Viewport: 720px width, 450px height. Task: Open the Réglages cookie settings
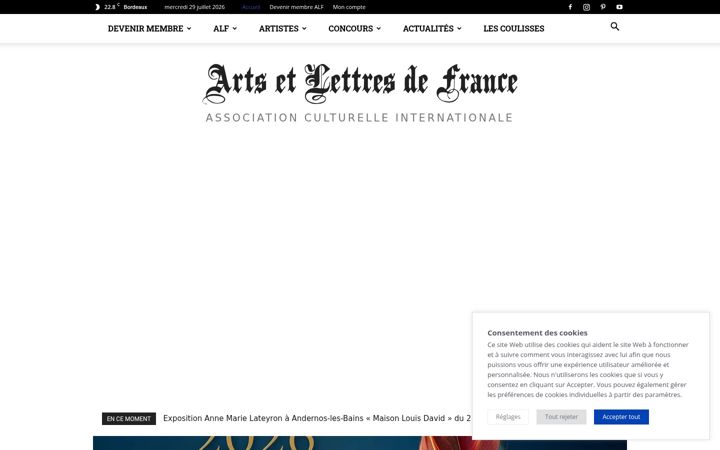[x=508, y=417]
